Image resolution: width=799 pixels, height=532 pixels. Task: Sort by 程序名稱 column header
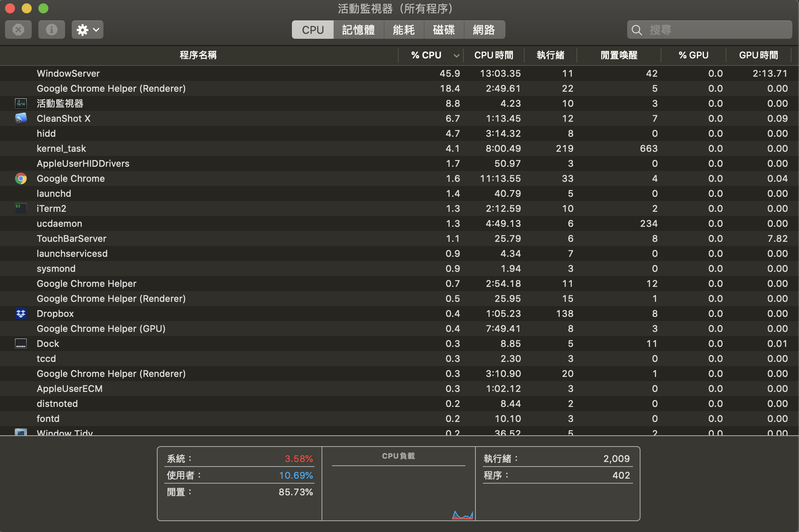pos(198,55)
